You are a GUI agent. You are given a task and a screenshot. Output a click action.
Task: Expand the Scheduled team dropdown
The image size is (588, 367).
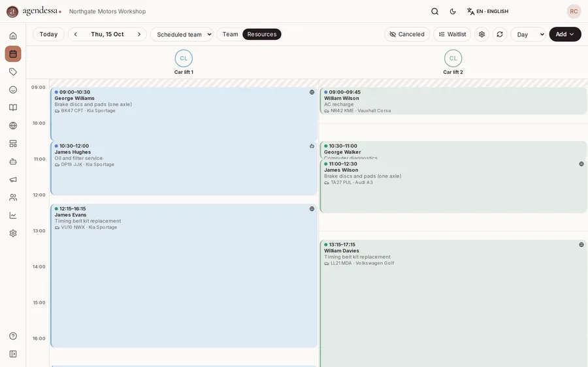pos(182,34)
